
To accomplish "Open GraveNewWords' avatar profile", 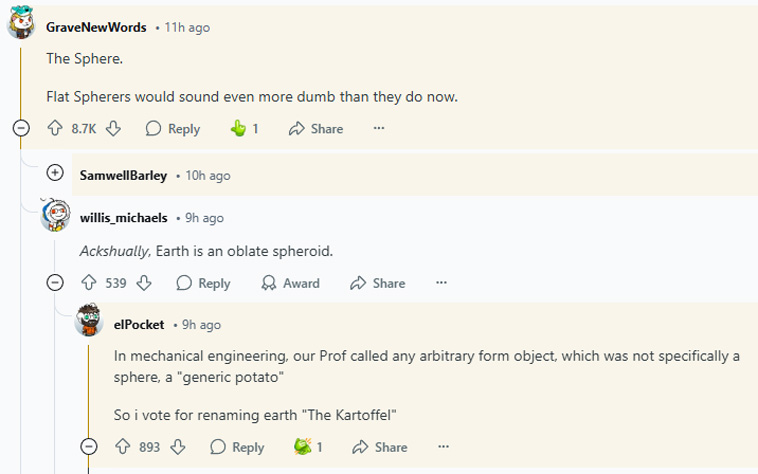I will 21,22.
